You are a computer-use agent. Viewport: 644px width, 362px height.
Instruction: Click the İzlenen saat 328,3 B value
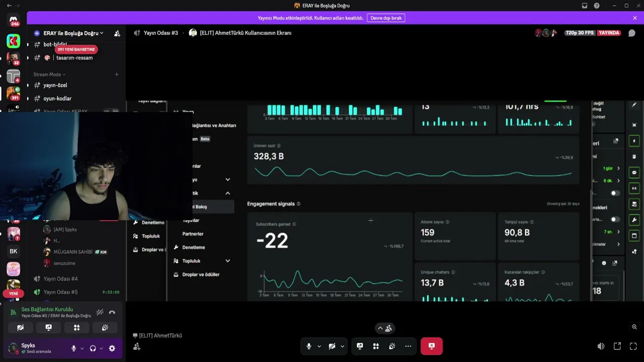[269, 156]
